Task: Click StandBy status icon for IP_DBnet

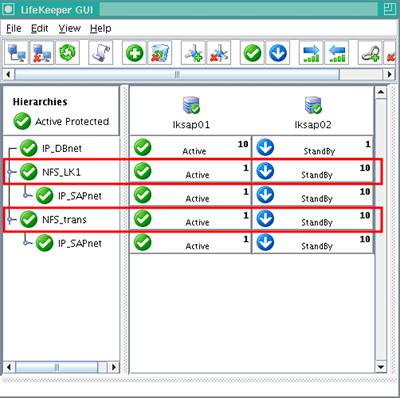Action: point(265,147)
